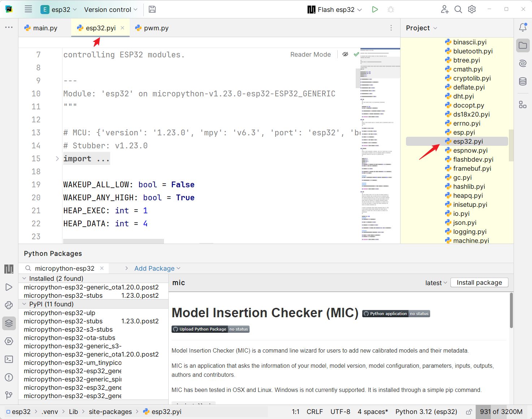Open the AI Assistant spiral icon
Image resolution: width=532 pixels, height=419 pixels.
point(523,64)
